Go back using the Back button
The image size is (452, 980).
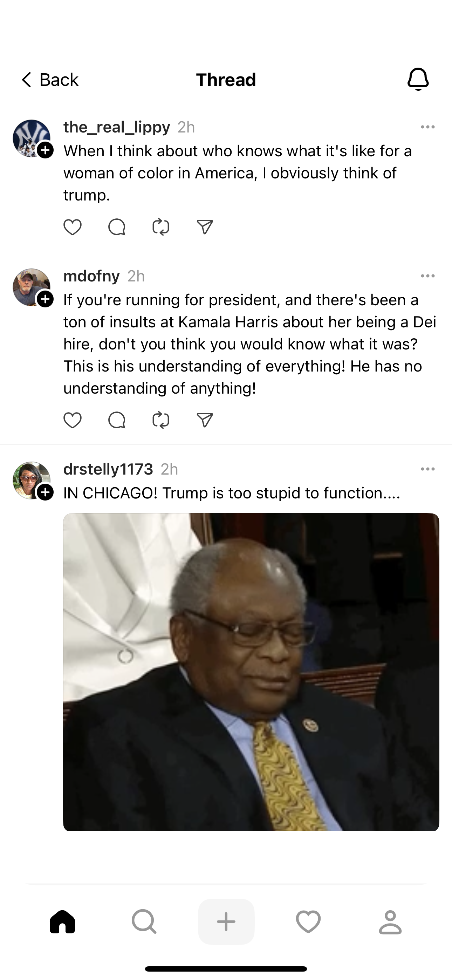49,80
